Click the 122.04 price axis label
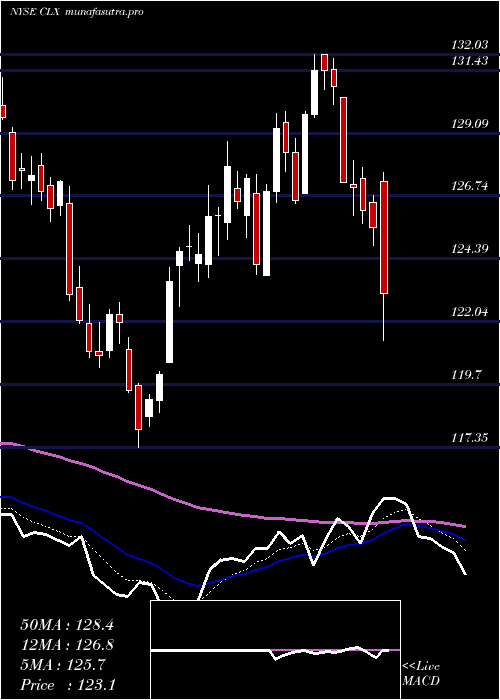Screen dimensions: 500x700 pyautogui.click(x=469, y=312)
